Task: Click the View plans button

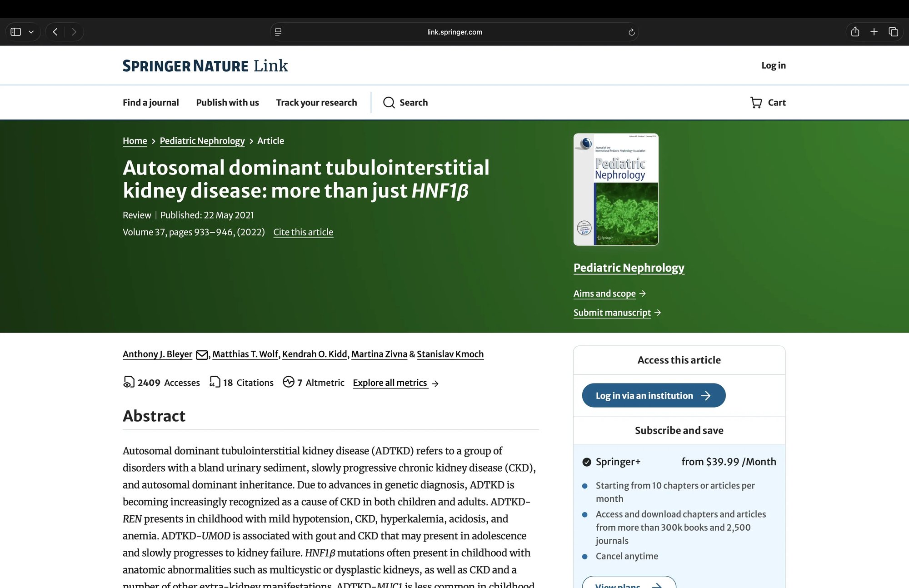Action: (x=629, y=583)
